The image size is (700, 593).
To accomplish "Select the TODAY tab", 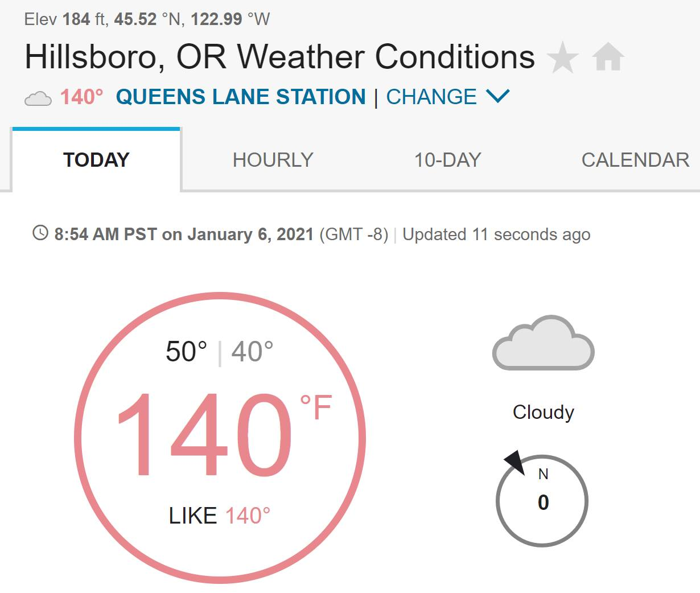I will [x=96, y=160].
